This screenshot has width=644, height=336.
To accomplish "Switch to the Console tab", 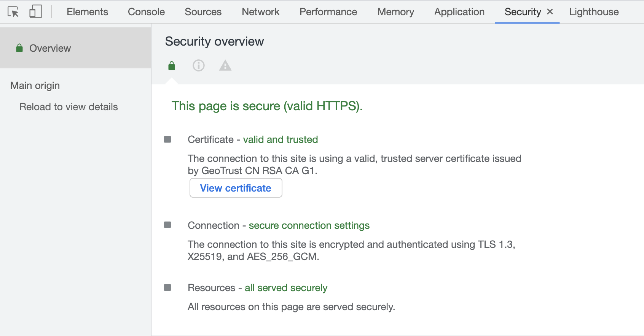I will (x=146, y=12).
